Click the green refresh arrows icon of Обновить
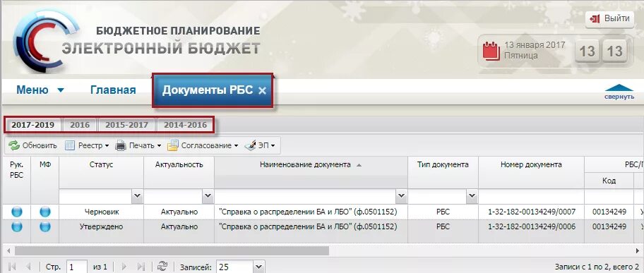The image size is (644, 273). coord(14,145)
